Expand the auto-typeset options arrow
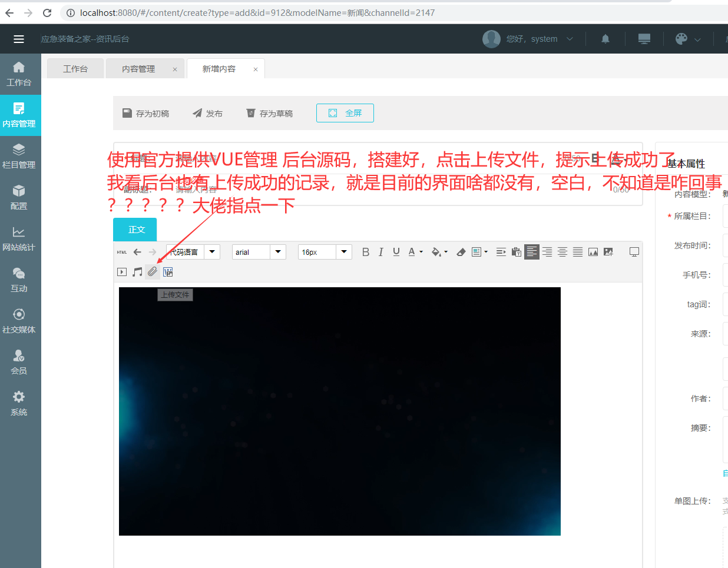 click(x=486, y=252)
